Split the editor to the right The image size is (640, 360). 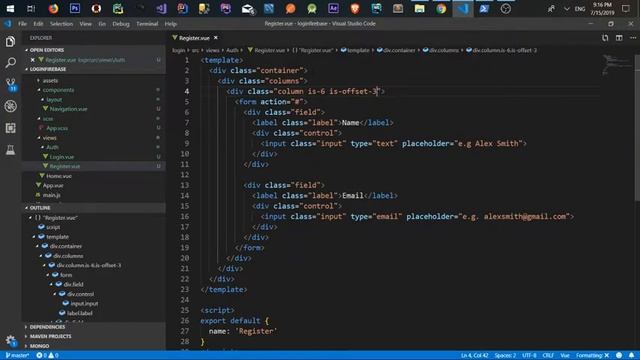point(619,38)
